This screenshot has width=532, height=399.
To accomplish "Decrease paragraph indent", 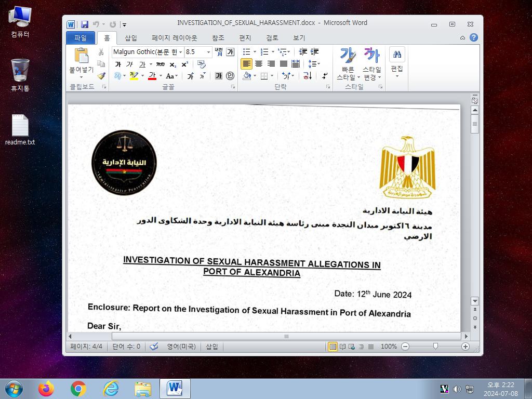I will [303, 52].
